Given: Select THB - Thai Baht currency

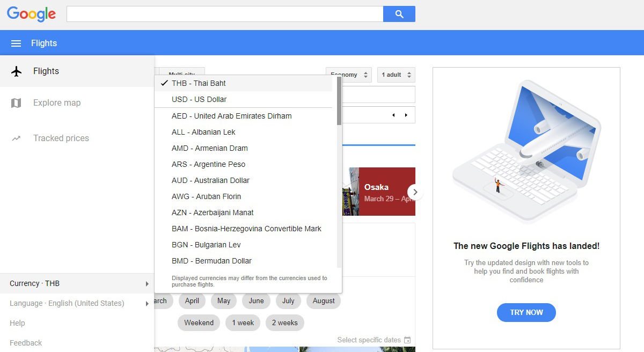Looking at the screenshot, I should [244, 83].
